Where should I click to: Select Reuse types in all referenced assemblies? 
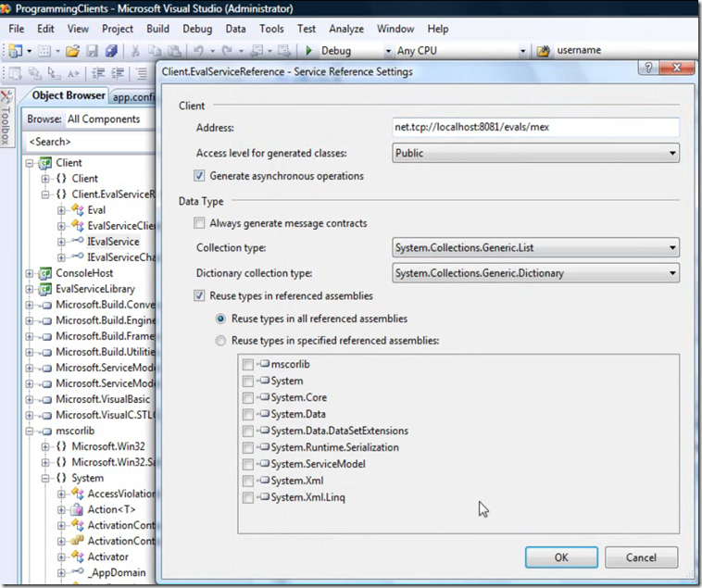220,319
